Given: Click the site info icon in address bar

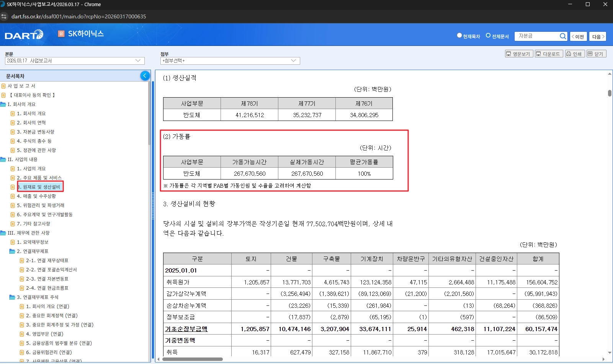Looking at the screenshot, I should click(x=4, y=16).
